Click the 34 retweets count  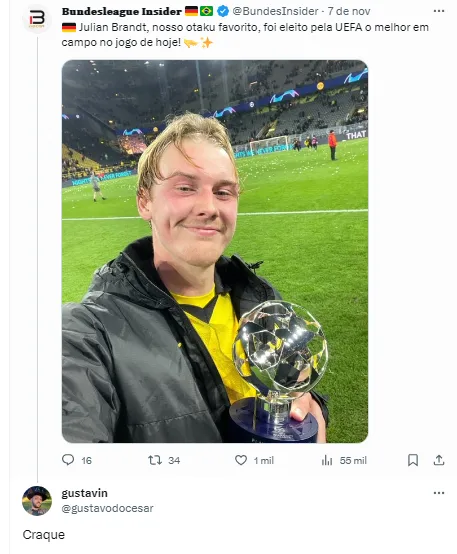(x=174, y=460)
